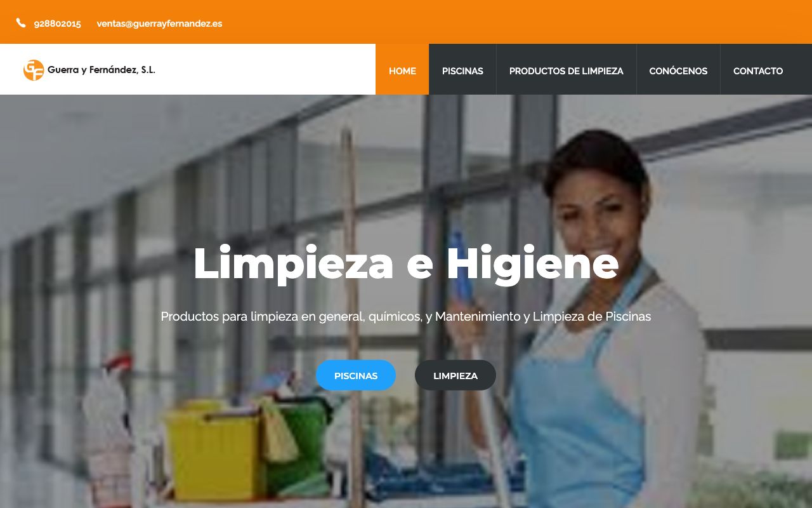812x508 pixels.
Task: Navigate to the CONTACTO menu item
Action: (x=758, y=70)
